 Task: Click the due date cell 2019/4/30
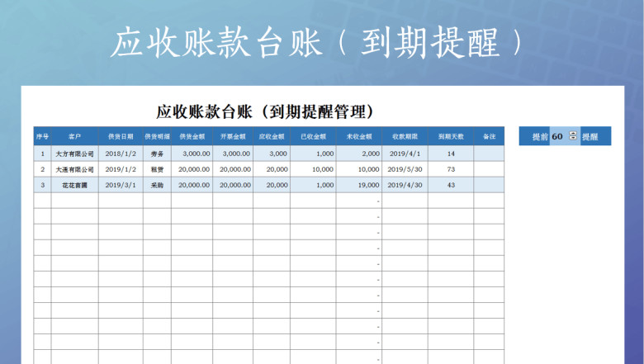click(x=405, y=185)
